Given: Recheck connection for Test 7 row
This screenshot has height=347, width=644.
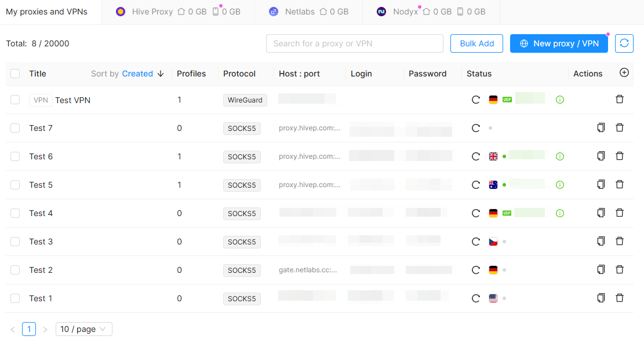Looking at the screenshot, I should tap(475, 128).
